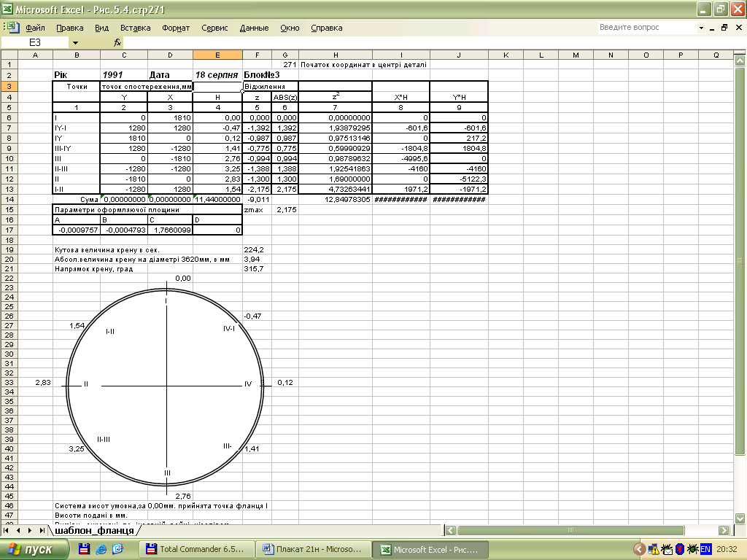This screenshot has height=560, width=747.
Task: Select cell with 'Сума' label
Action: click(76, 200)
